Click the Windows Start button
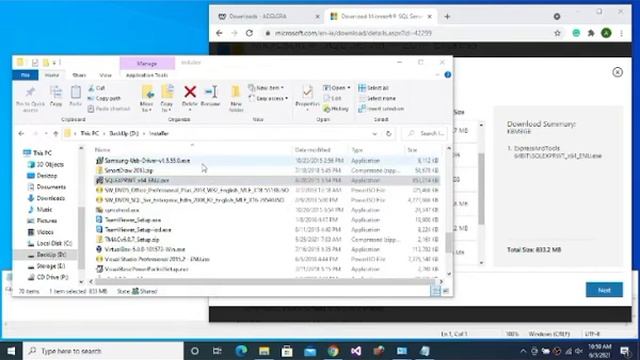 (11, 351)
